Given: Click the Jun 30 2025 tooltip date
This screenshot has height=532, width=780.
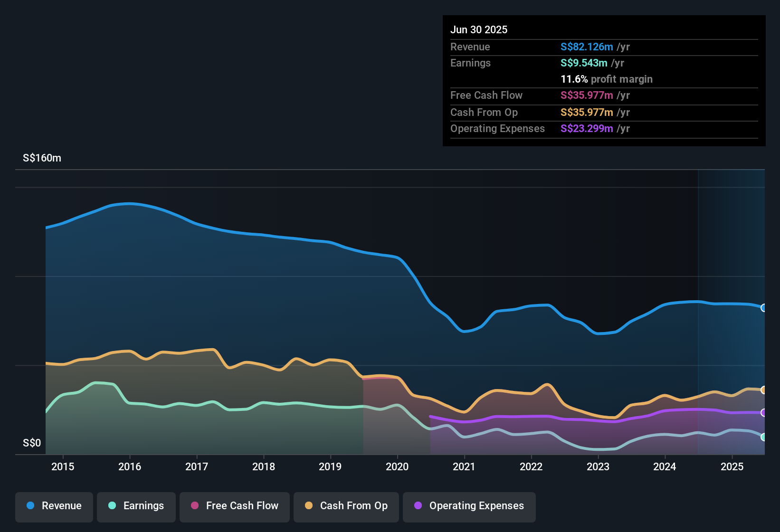Looking at the screenshot, I should point(479,29).
